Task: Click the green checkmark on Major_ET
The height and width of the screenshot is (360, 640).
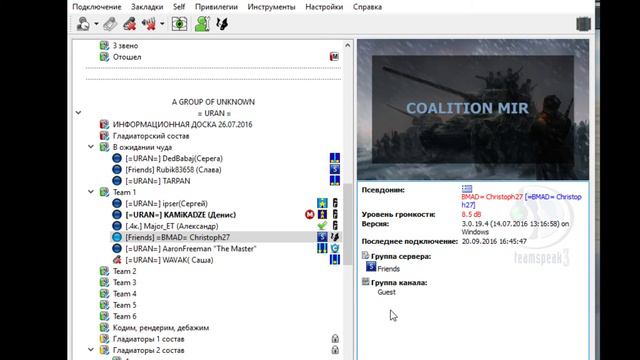Action: (322, 225)
